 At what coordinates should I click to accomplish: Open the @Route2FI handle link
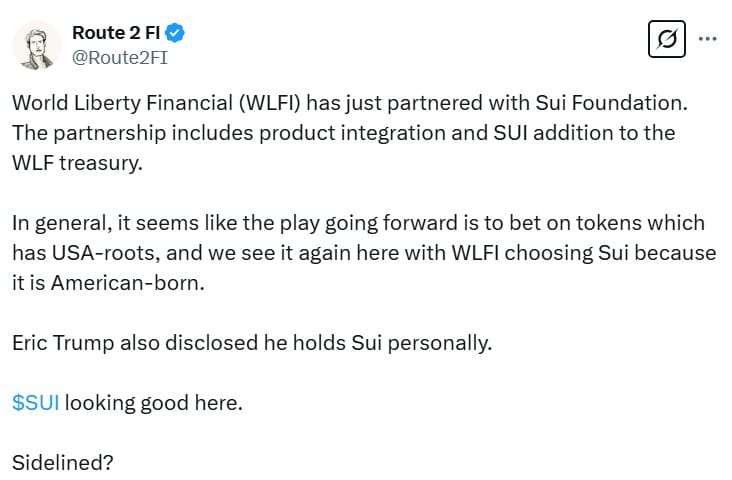coord(117,59)
